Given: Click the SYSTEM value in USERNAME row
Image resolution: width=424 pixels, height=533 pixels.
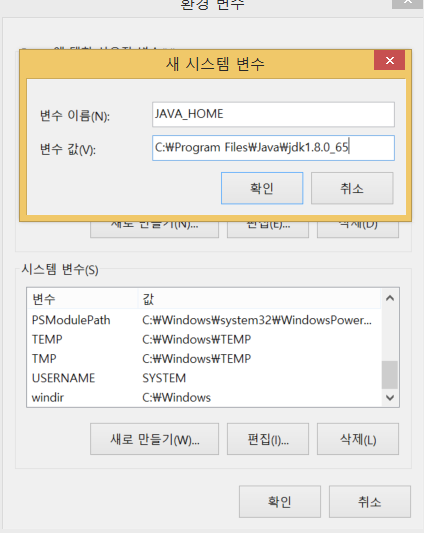Looking at the screenshot, I should (x=164, y=378).
